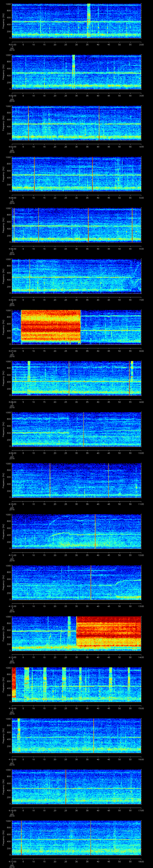
Task: Click the "4:08:00" start time label
Action: 12,402
